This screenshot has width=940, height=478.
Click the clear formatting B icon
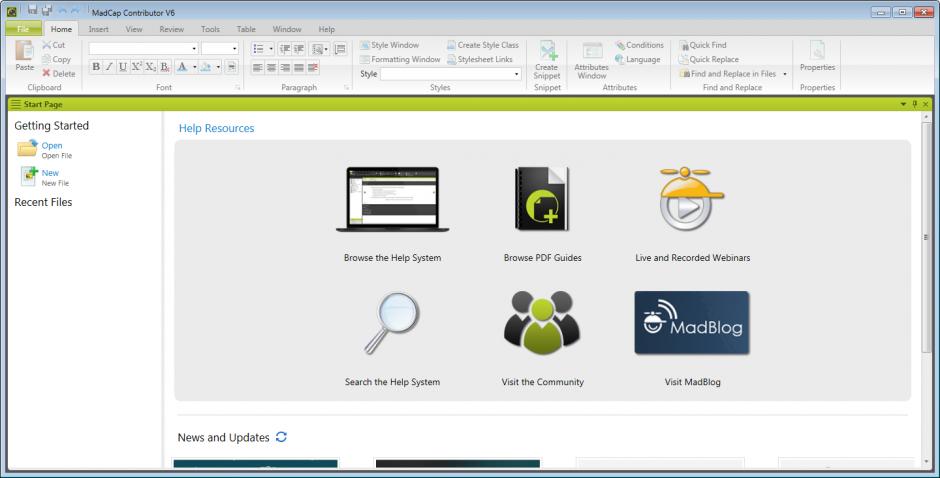click(164, 67)
